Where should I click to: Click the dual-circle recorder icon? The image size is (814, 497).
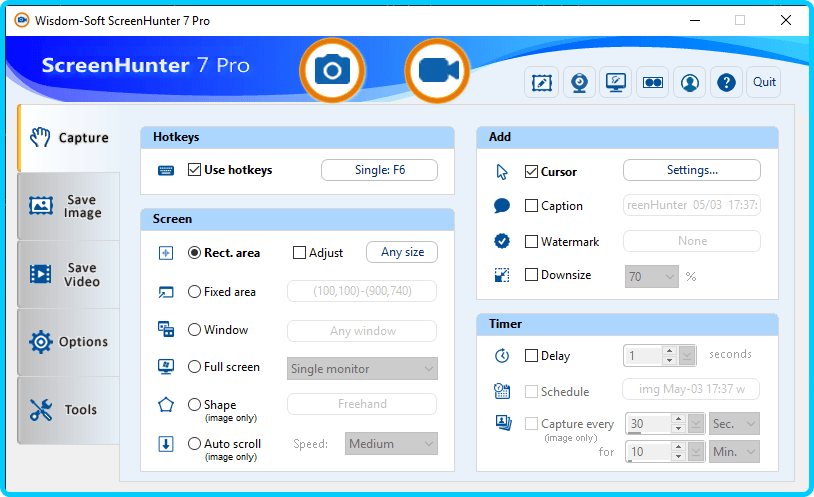pyautogui.click(x=652, y=82)
